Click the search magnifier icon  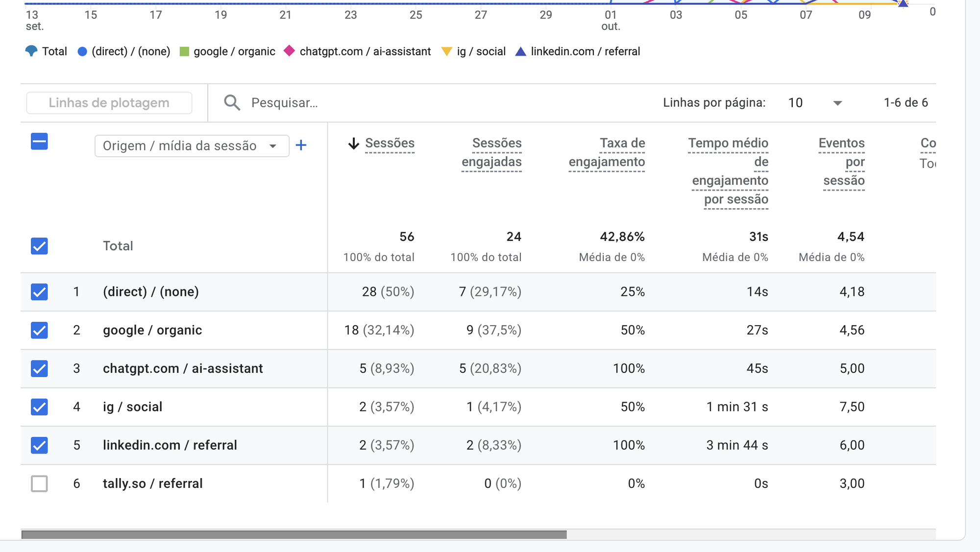coord(232,103)
